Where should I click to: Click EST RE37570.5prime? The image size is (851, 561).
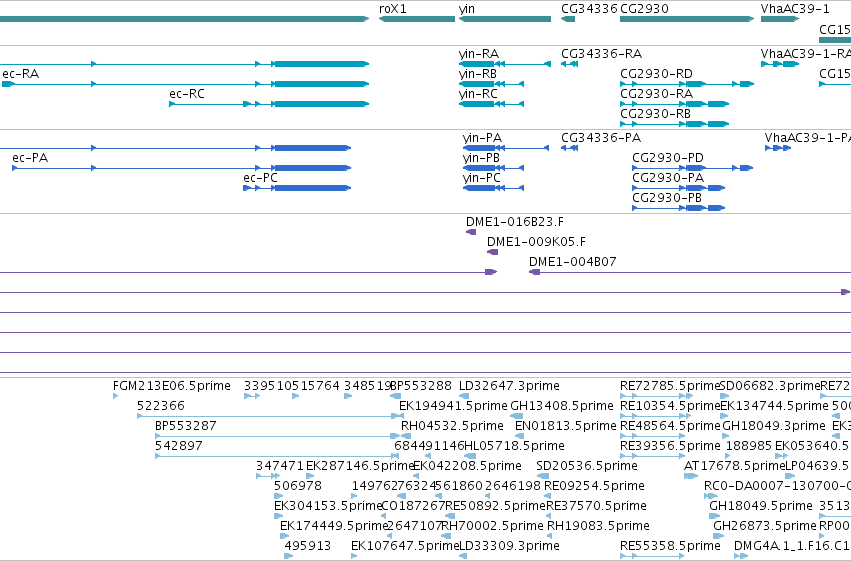click(596, 506)
